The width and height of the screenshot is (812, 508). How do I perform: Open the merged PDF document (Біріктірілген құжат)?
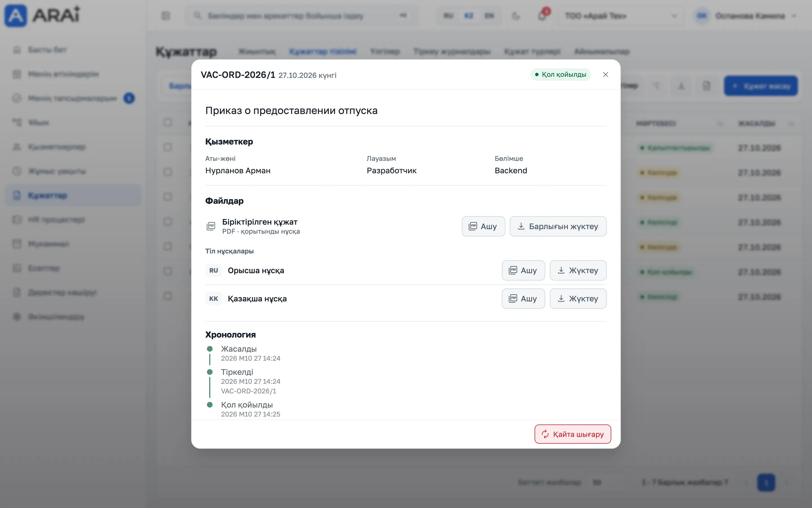[x=483, y=226]
